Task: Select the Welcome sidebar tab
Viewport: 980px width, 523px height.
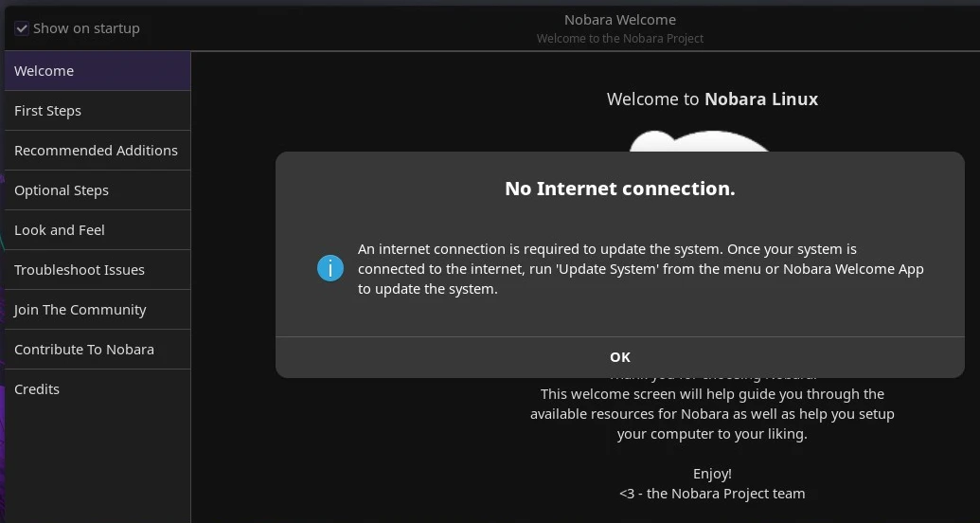Action: click(x=98, y=71)
